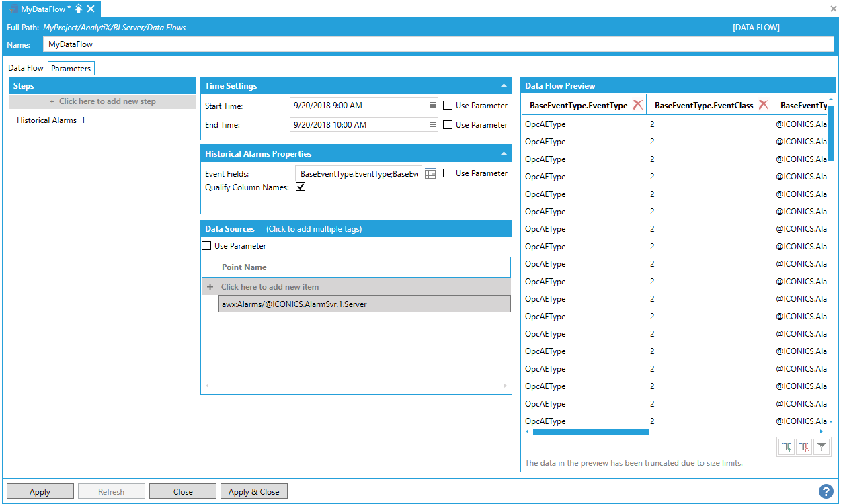
Task: Enable Use Parameter for Data Sources
Action: [x=207, y=246]
